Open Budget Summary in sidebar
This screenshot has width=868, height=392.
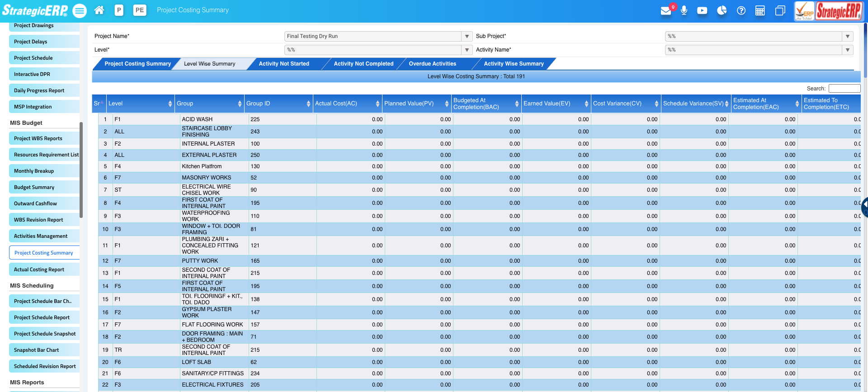(44, 187)
